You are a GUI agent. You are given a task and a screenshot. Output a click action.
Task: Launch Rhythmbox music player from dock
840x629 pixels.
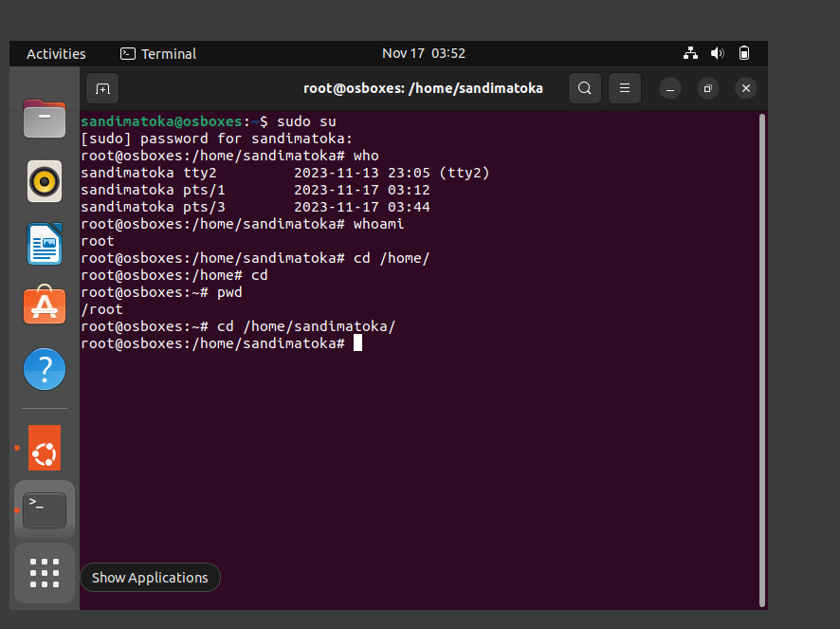click(45, 181)
